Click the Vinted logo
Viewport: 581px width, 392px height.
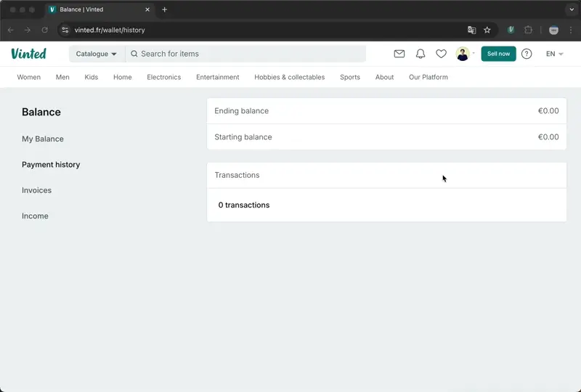28,54
